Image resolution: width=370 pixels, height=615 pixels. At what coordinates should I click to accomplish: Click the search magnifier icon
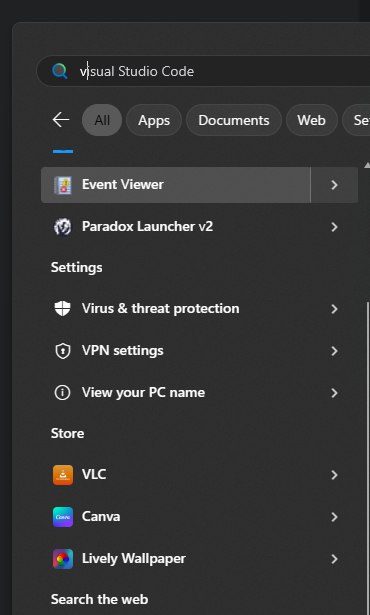60,71
